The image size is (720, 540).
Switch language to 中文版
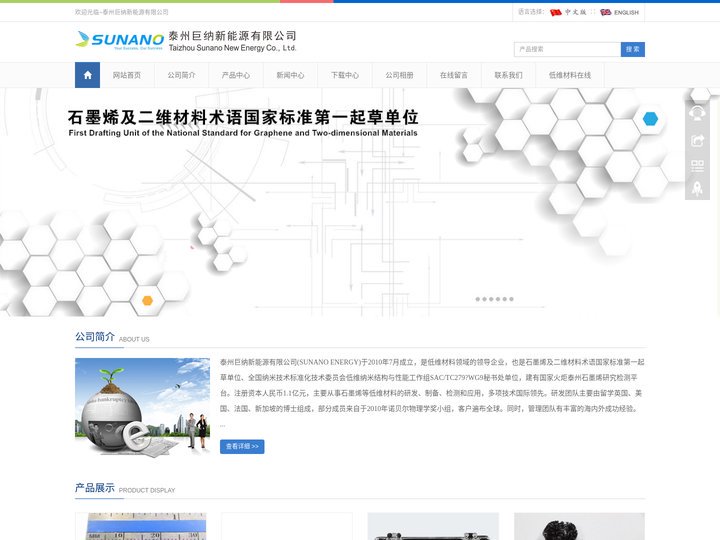pyautogui.click(x=575, y=12)
